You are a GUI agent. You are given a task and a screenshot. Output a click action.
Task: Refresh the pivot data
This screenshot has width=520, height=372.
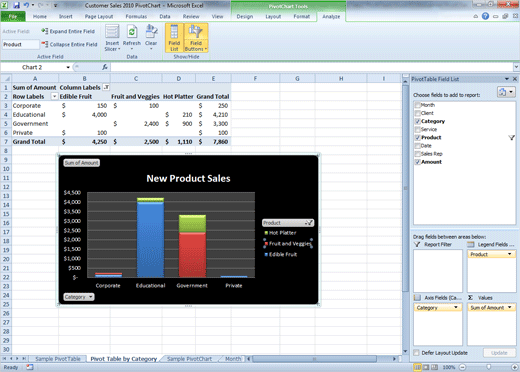point(132,37)
